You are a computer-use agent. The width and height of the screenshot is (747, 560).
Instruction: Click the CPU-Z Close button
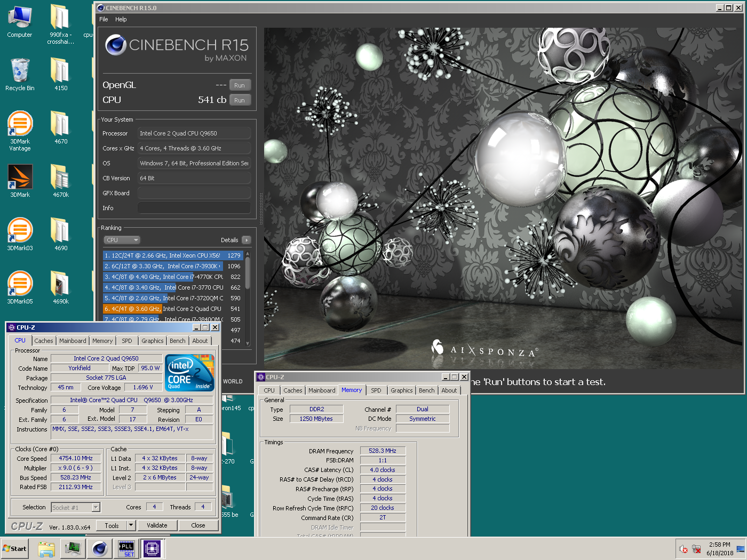(198, 525)
